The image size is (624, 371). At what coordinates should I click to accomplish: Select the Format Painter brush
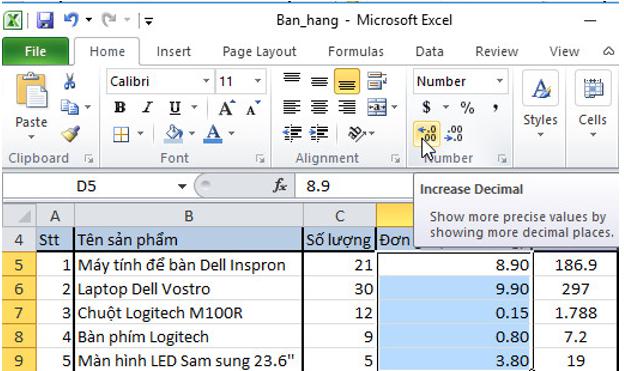click(x=70, y=134)
